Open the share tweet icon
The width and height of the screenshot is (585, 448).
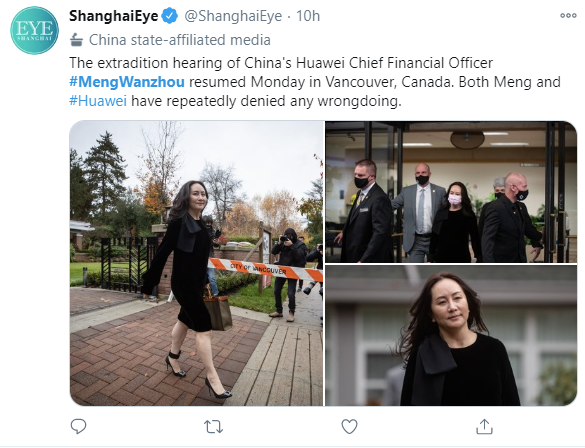484,426
